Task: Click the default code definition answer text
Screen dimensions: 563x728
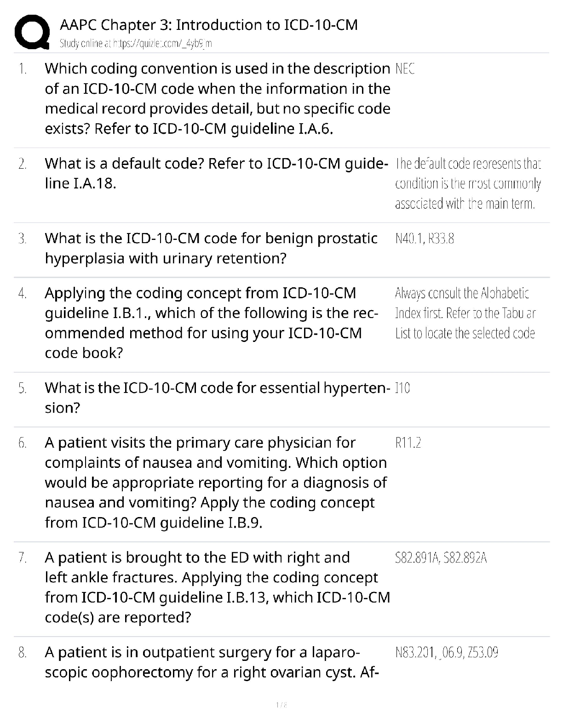Action: tap(467, 183)
